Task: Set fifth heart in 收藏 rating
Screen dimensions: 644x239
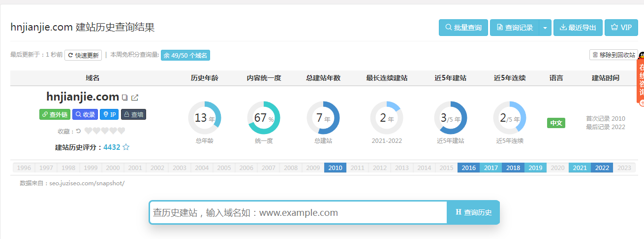Action: tap(121, 131)
